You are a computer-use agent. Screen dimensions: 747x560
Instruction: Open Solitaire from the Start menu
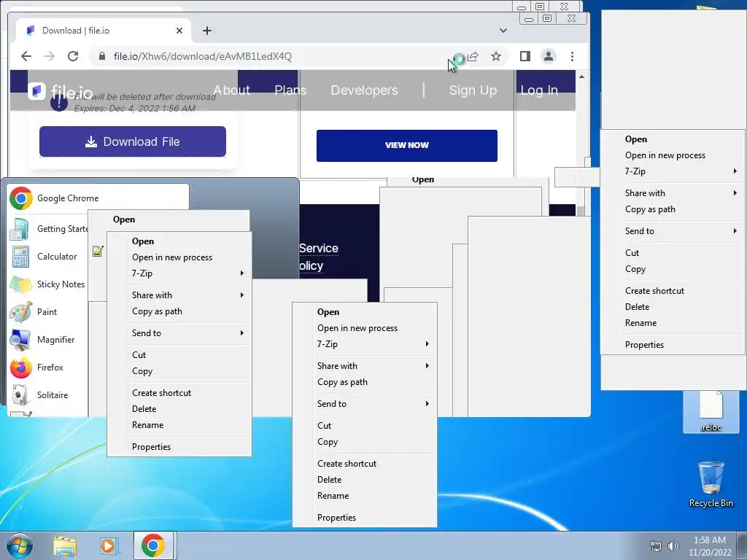click(x=48, y=394)
